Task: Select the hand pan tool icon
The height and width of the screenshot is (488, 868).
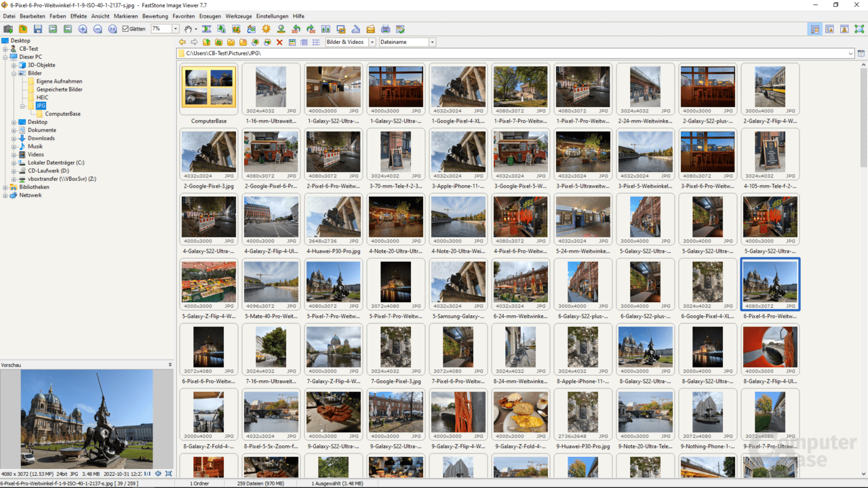Action: (x=189, y=29)
